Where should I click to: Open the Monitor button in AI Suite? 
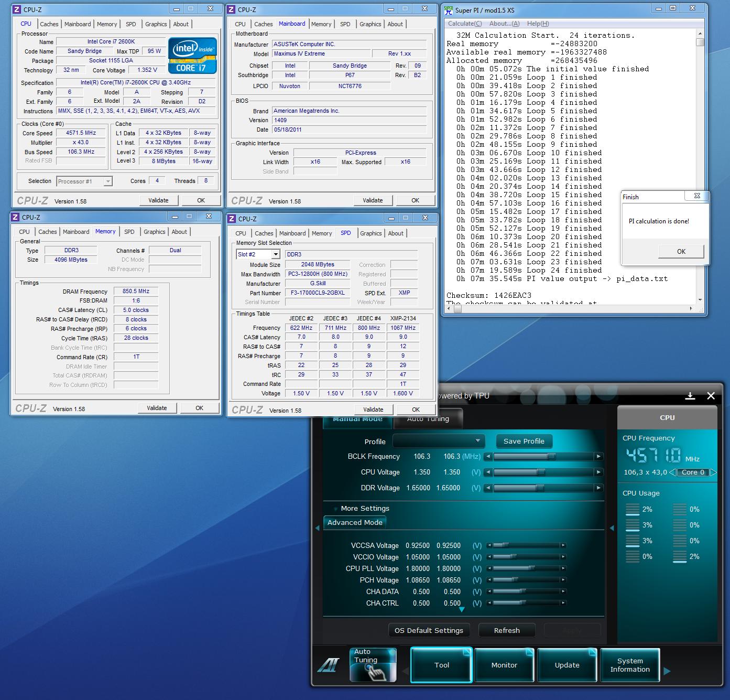point(504,665)
